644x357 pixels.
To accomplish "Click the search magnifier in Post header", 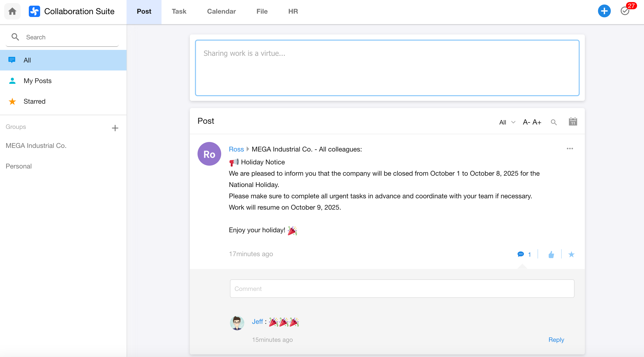I will point(554,122).
